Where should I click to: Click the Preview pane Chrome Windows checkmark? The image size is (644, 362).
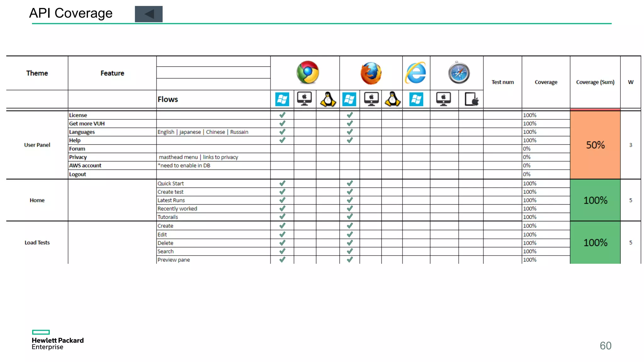click(x=282, y=260)
